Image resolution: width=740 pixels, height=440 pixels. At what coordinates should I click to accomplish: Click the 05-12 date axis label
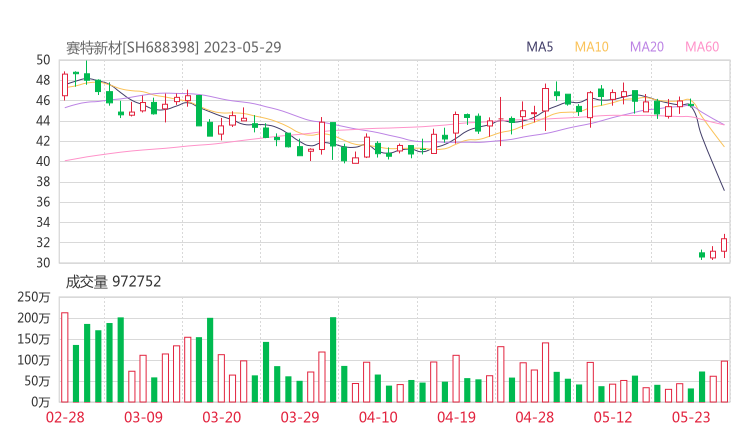coord(613,417)
